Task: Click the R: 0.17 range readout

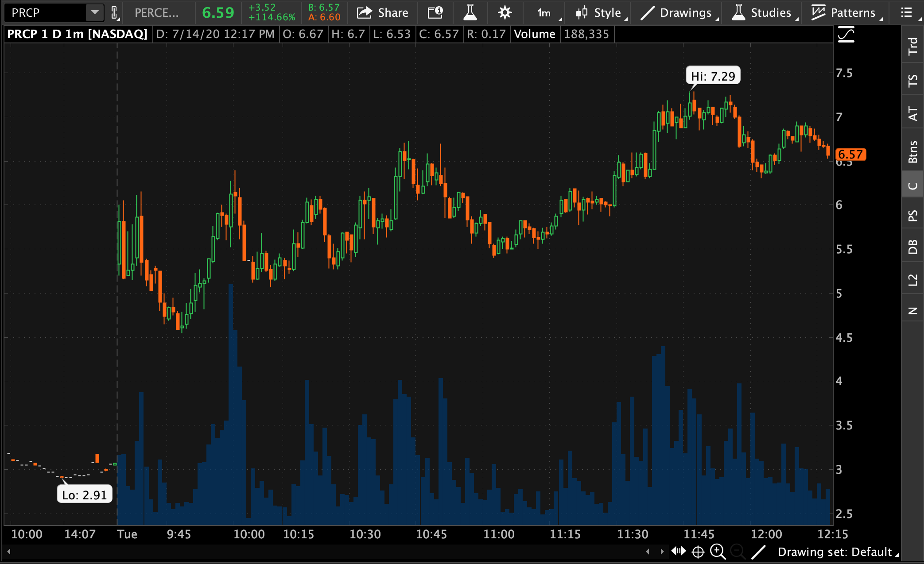Action: click(486, 34)
